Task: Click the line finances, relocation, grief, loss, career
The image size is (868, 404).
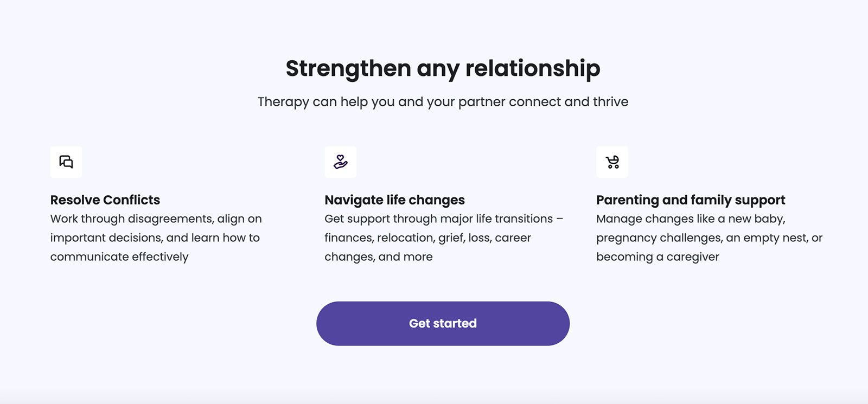Action: click(x=427, y=238)
